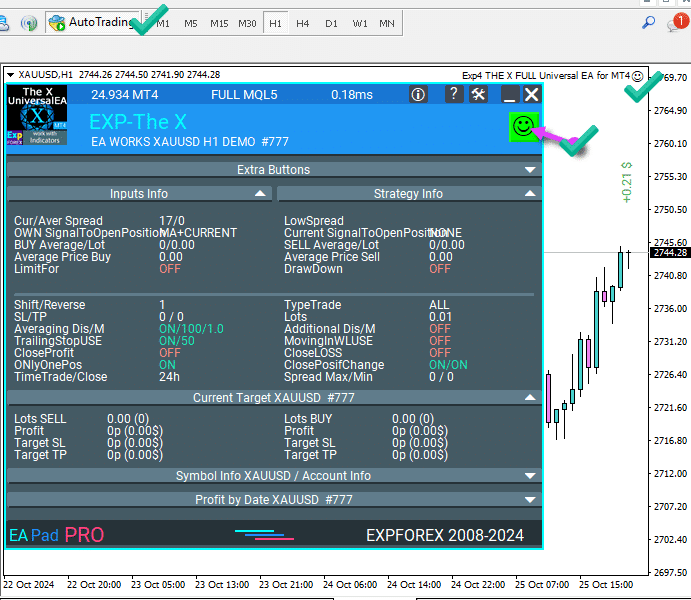
Task: Click the info (i) icon in panel header
Action: click(418, 95)
